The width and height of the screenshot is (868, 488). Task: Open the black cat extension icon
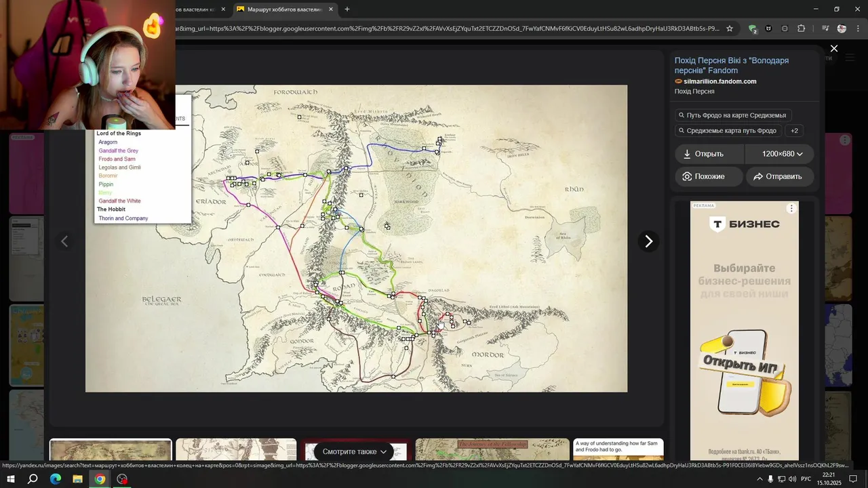pyautogui.click(x=768, y=28)
